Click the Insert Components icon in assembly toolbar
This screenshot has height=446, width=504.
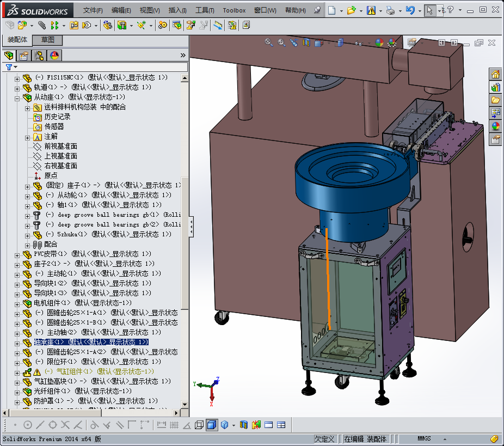tap(22, 25)
